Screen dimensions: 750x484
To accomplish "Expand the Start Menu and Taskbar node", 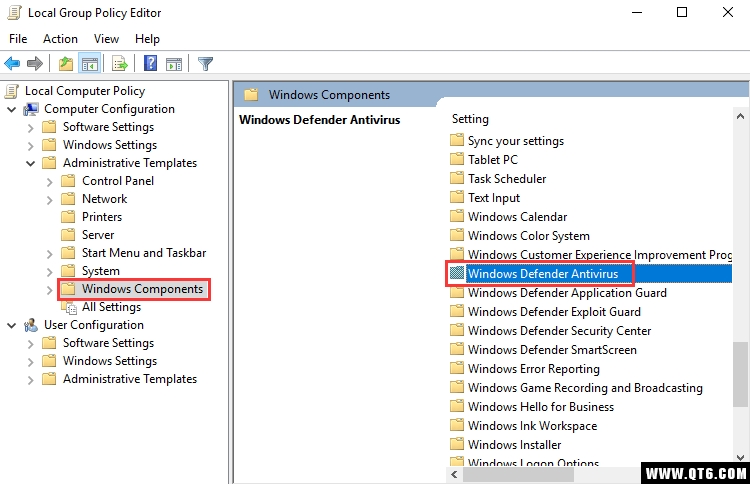I will coord(50,254).
